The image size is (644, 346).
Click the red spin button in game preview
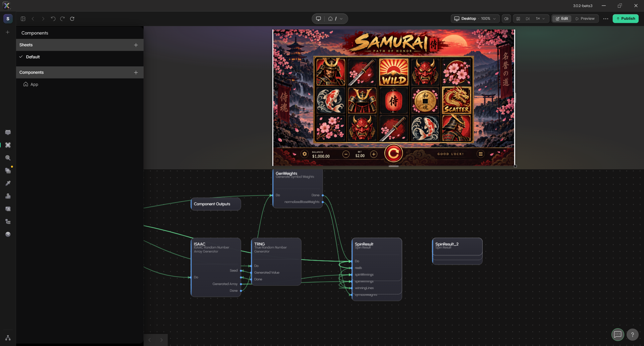coord(393,154)
